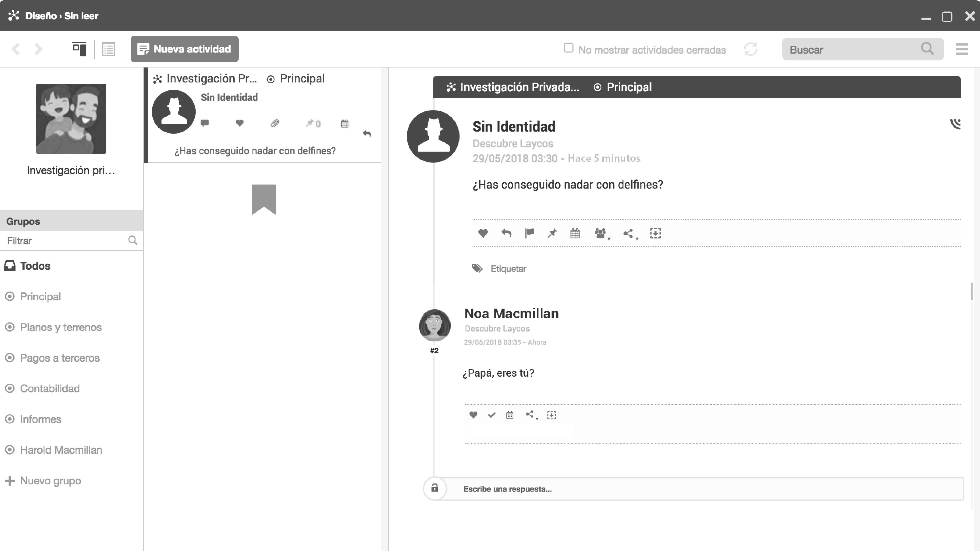Viewport: 980px width, 551px height.
Task: Mark Noa Macmillan's reply with the checkmark
Action: click(x=492, y=415)
